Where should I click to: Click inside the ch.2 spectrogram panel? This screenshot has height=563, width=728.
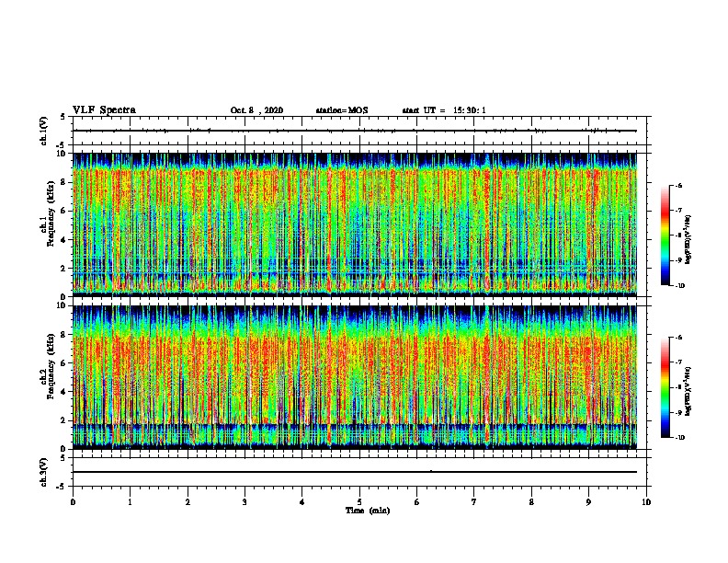[355, 377]
